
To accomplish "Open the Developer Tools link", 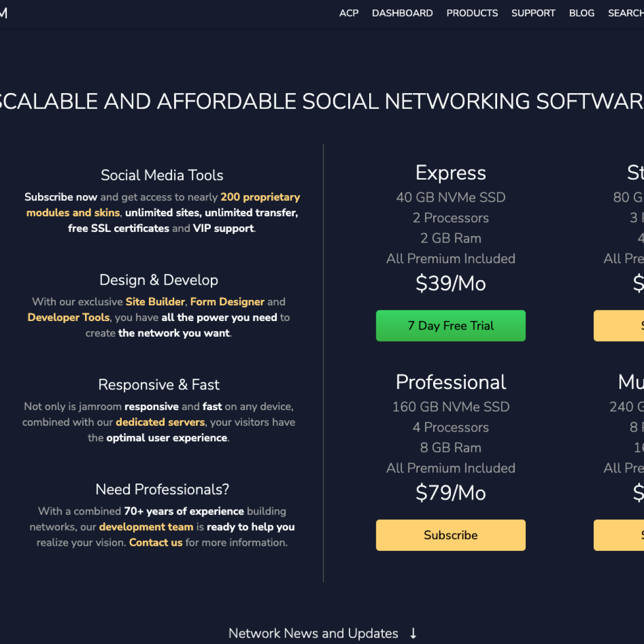I will click(x=68, y=317).
